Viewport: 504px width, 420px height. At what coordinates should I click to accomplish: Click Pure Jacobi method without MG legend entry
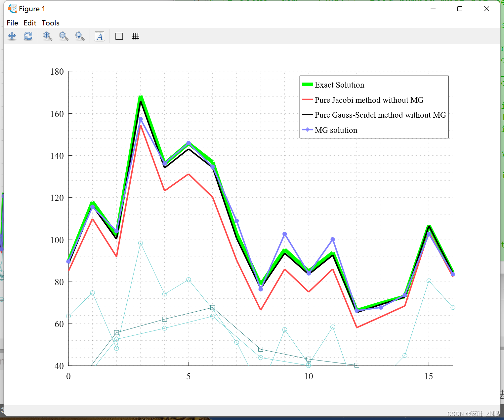point(369,100)
